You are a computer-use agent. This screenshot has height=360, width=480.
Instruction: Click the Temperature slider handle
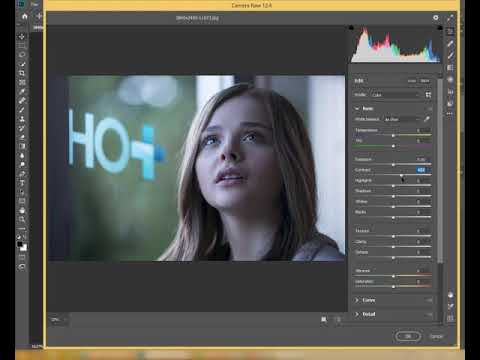(393, 135)
